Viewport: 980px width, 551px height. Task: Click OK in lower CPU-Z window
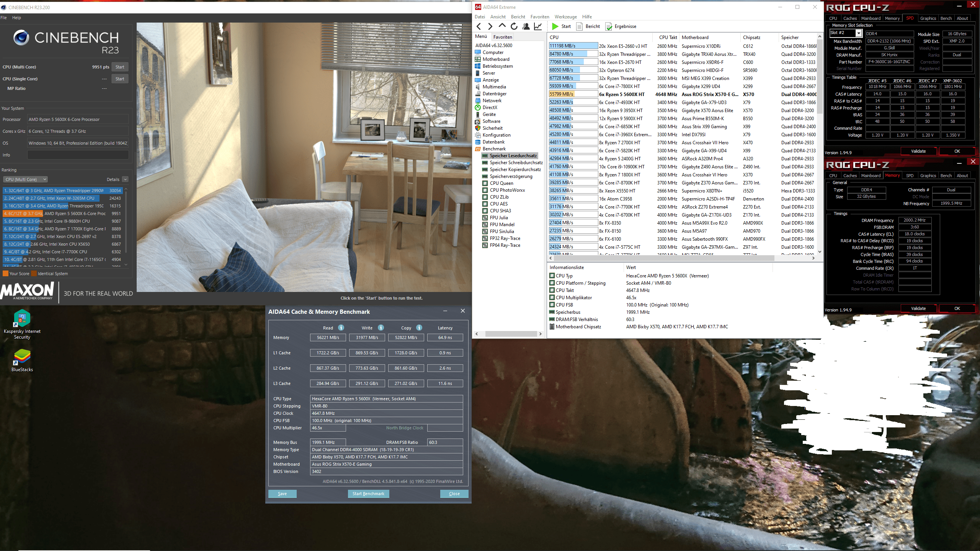click(x=957, y=308)
